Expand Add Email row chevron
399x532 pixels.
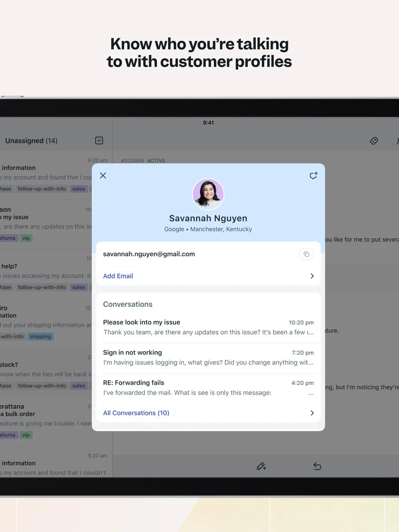[x=312, y=276]
